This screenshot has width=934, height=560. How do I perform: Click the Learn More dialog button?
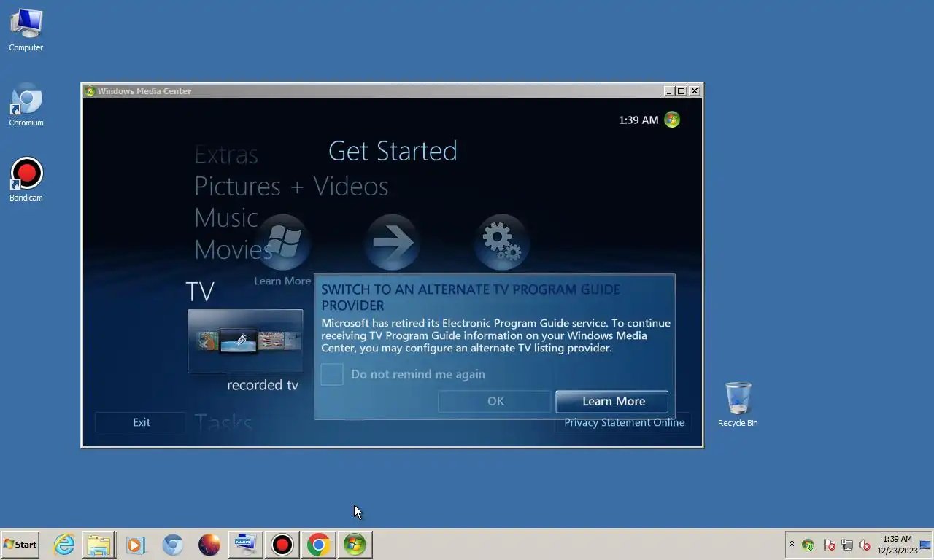(x=612, y=401)
